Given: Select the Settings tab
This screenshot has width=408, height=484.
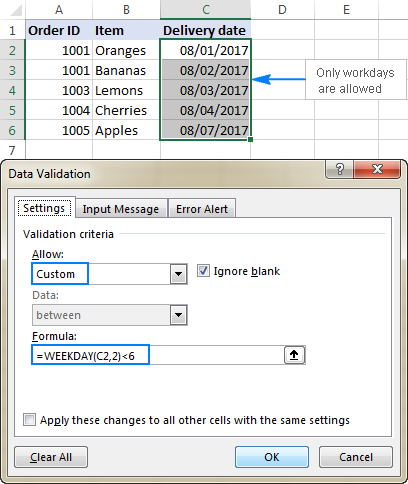Looking at the screenshot, I should tap(44, 208).
